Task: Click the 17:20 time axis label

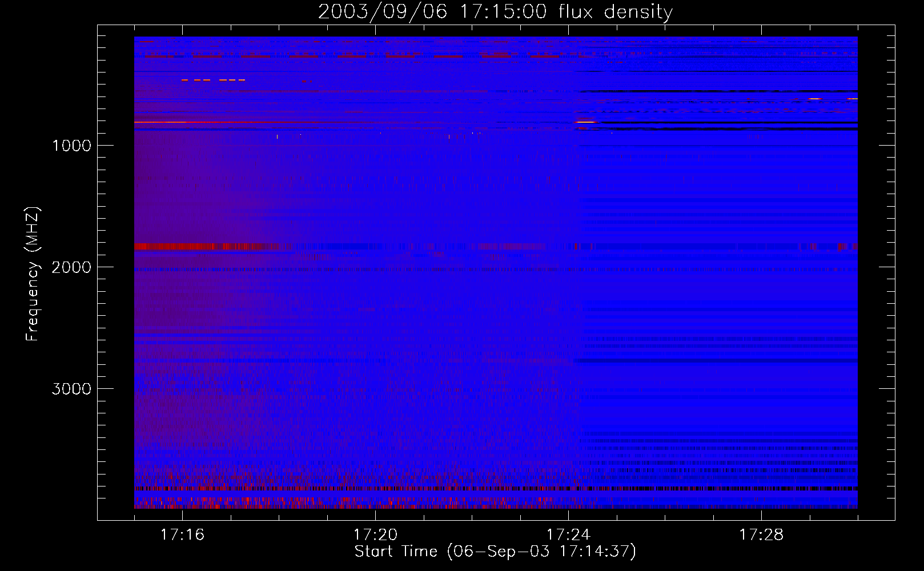Action: 375,535
